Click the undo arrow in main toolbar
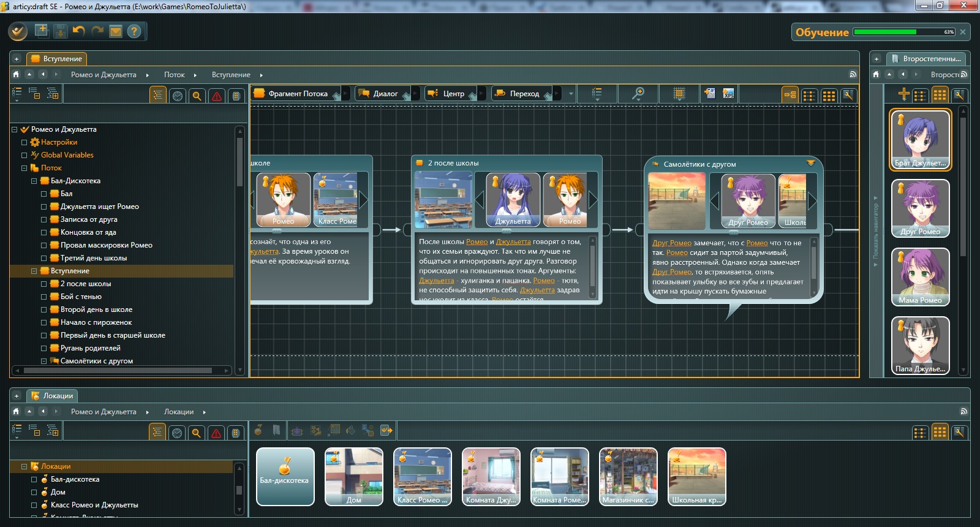This screenshot has height=527, width=980. [x=78, y=31]
